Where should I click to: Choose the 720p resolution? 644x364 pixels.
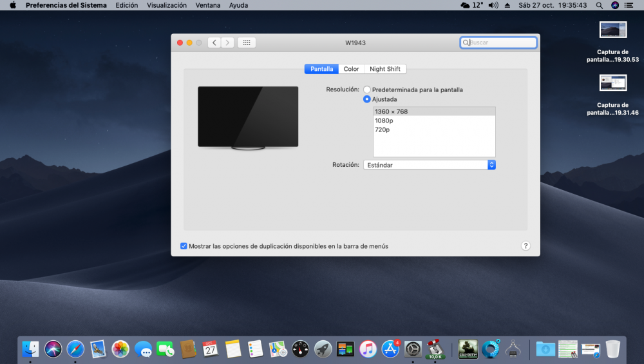pyautogui.click(x=434, y=129)
